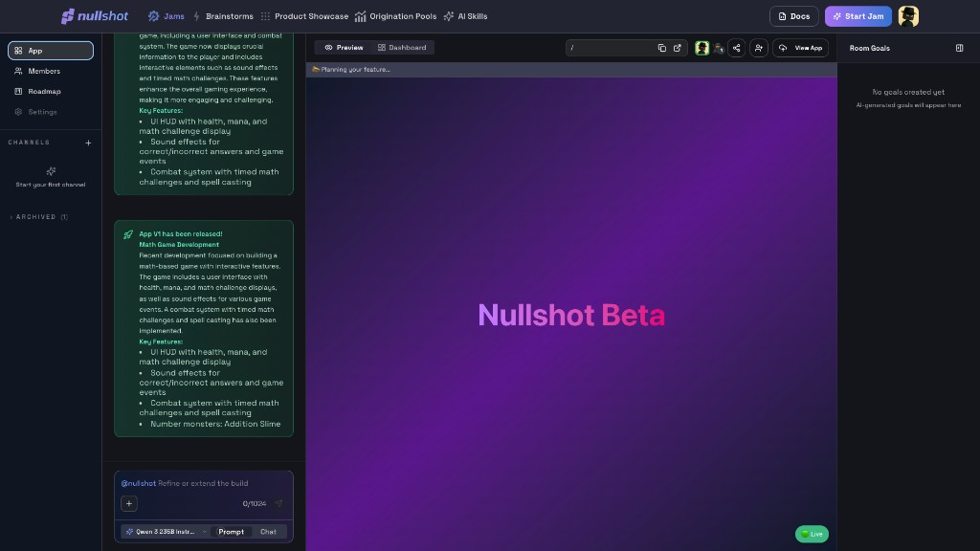
Task: Select Chat mode
Action: 268,532
